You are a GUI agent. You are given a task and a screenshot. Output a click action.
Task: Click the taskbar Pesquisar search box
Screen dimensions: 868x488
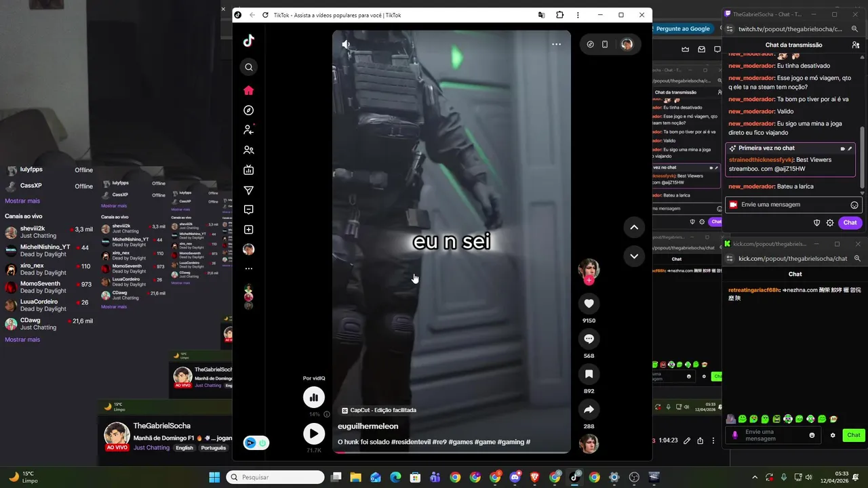275,477
